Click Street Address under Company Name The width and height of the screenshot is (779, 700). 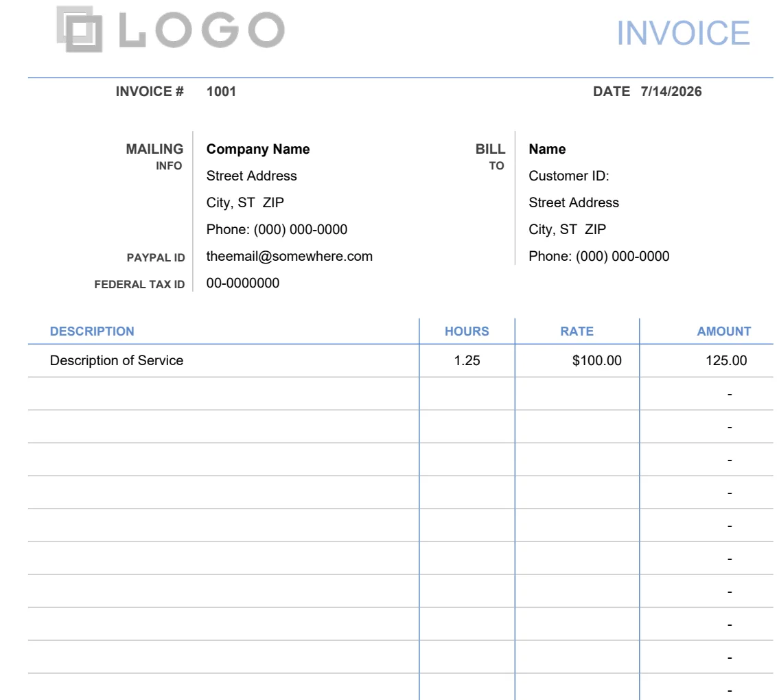point(251,176)
